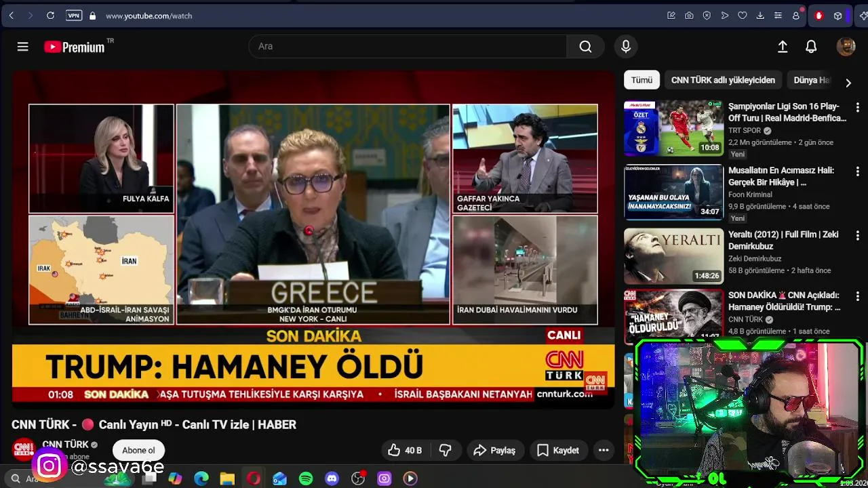Click the CNN TÜRK live video player
The height and width of the screenshot is (488, 868).
tap(313, 239)
